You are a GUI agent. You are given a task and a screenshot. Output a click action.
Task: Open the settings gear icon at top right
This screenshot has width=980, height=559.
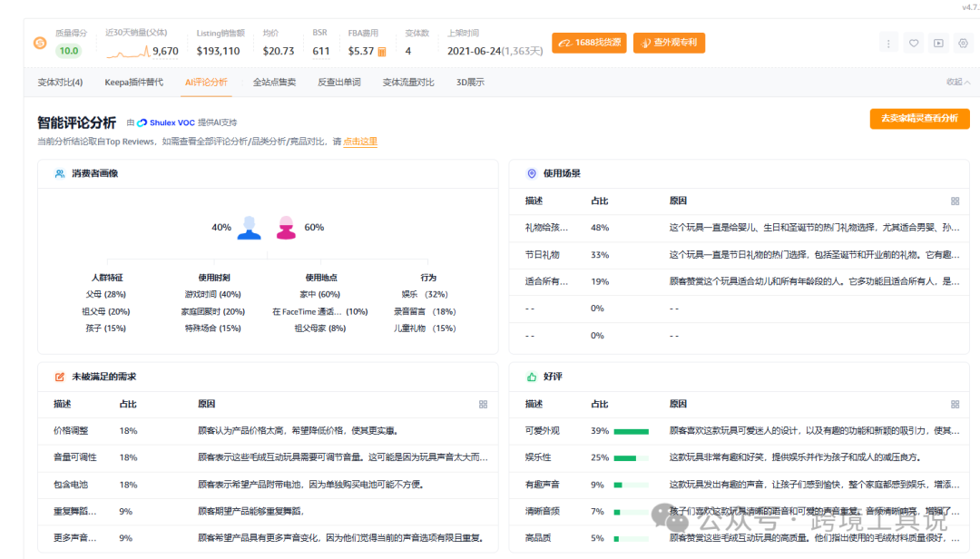[x=963, y=44]
